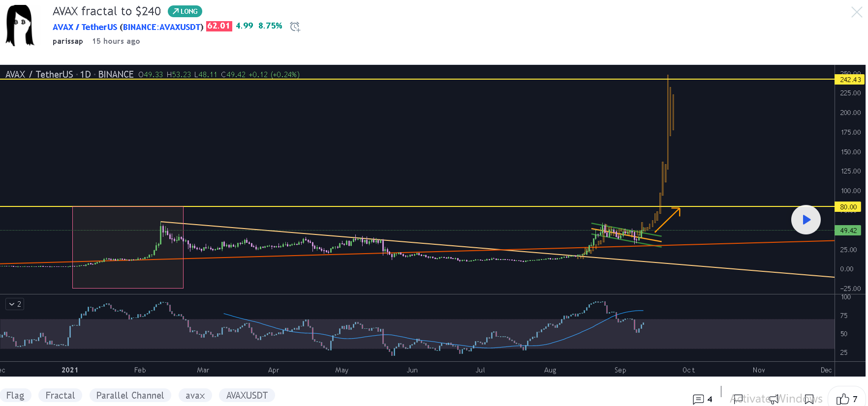This screenshot has width=868, height=406.
Task: Click the 15 hours ago timestamp
Action: pos(116,41)
